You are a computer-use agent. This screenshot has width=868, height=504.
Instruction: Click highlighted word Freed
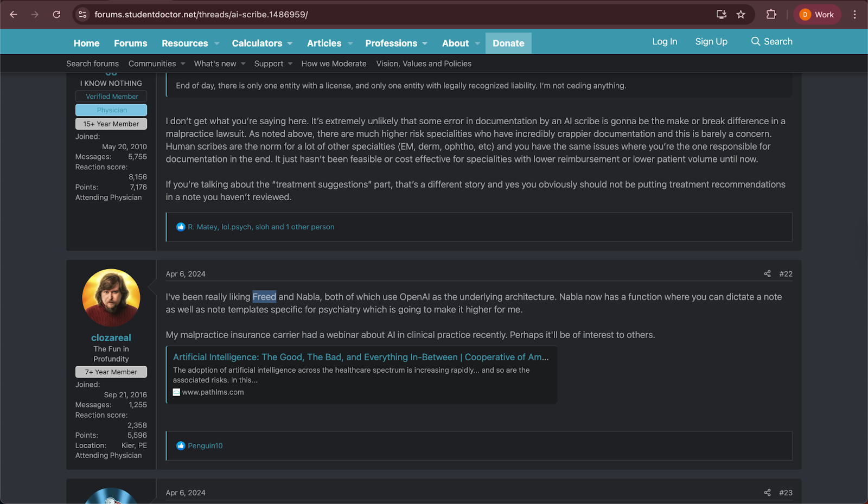pyautogui.click(x=264, y=297)
